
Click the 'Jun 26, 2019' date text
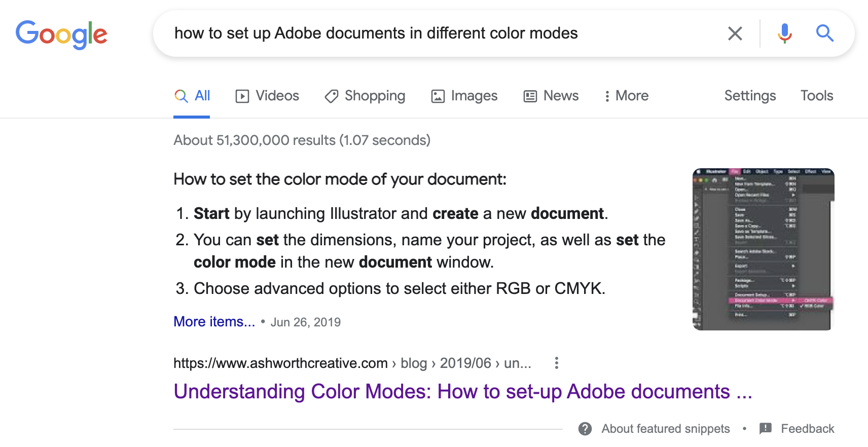tap(305, 322)
